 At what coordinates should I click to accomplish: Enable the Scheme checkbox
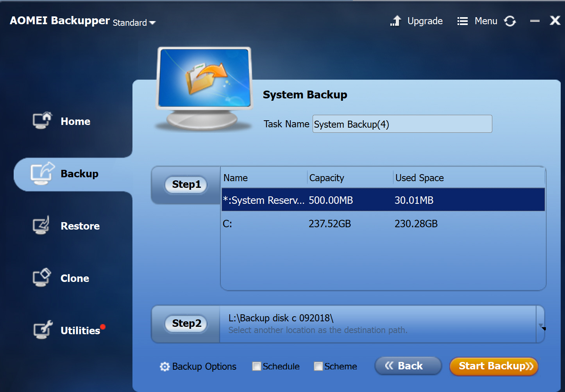click(318, 366)
